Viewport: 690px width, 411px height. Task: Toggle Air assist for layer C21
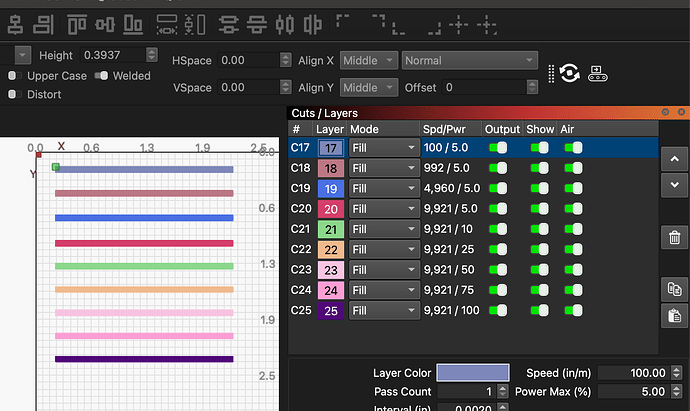[x=573, y=229]
